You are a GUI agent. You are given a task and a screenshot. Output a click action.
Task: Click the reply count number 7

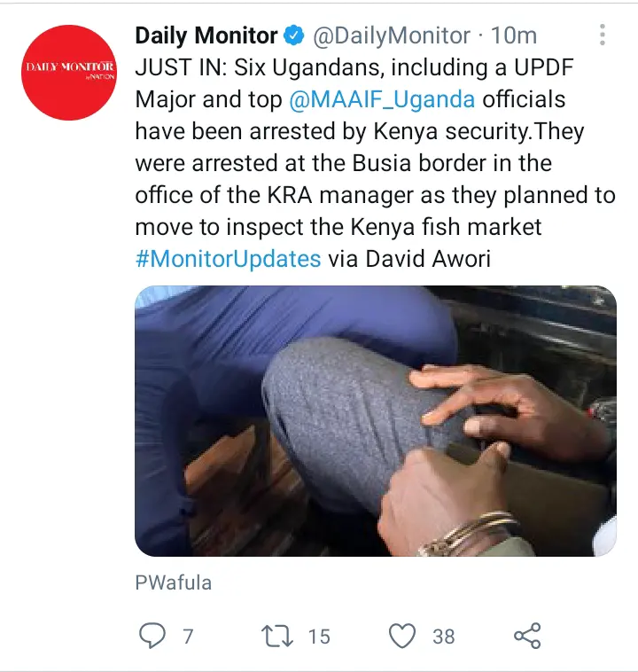click(x=188, y=637)
